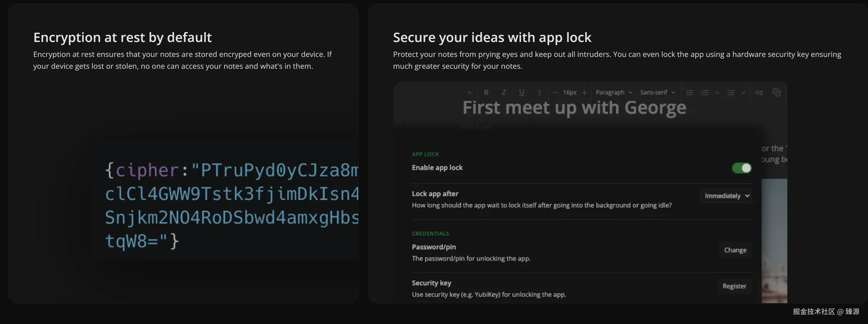The image size is (868, 324).
Task: Click the First meet up with George title
Action: click(574, 108)
